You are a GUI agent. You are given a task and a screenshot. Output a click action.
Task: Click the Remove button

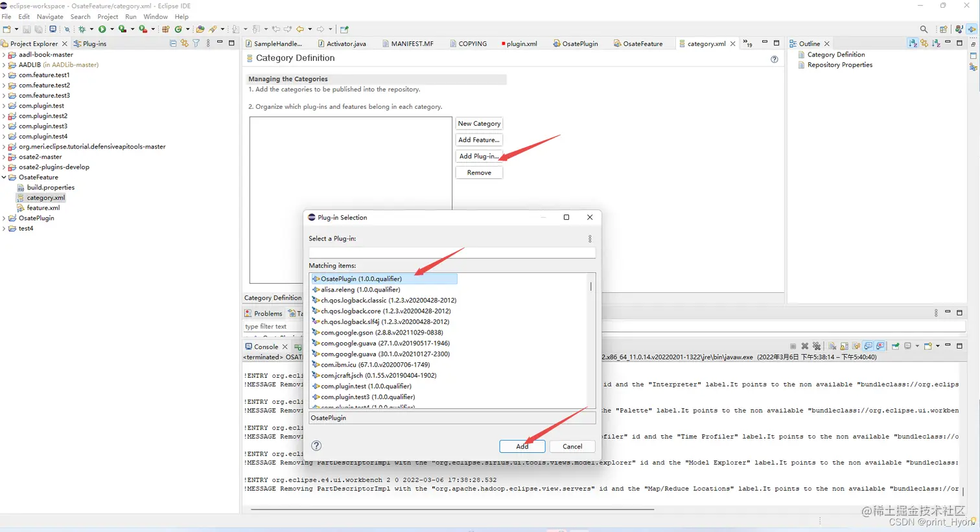pos(479,172)
